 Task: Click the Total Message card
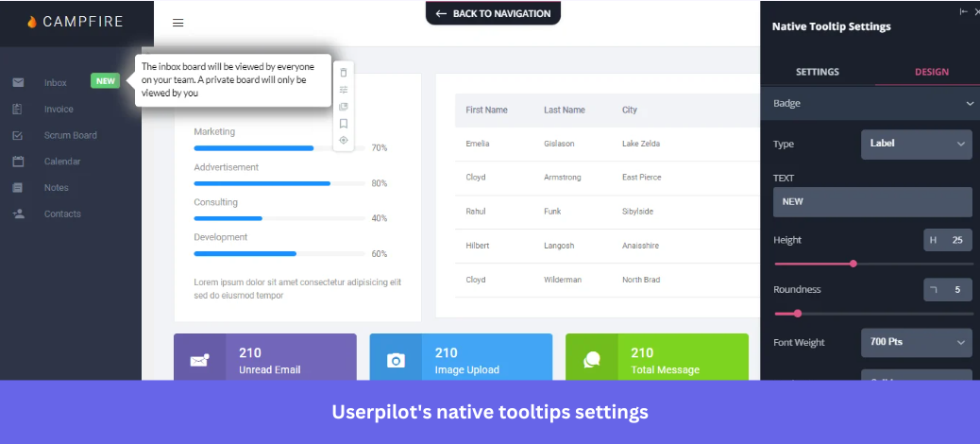click(x=657, y=357)
